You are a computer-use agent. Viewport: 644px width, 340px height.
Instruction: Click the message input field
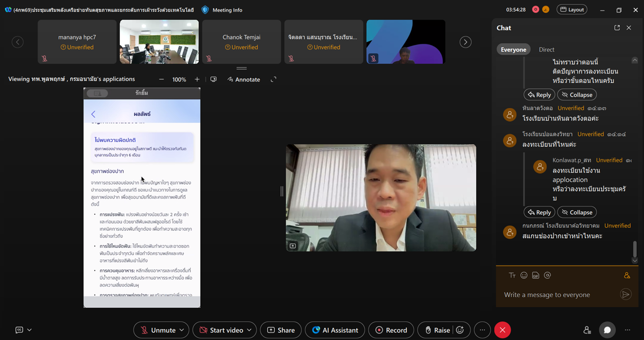click(x=558, y=295)
